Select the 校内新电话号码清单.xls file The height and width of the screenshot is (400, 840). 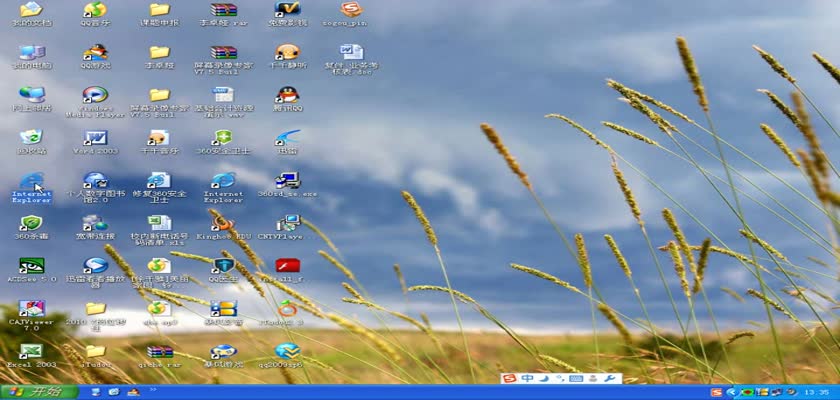(x=160, y=230)
